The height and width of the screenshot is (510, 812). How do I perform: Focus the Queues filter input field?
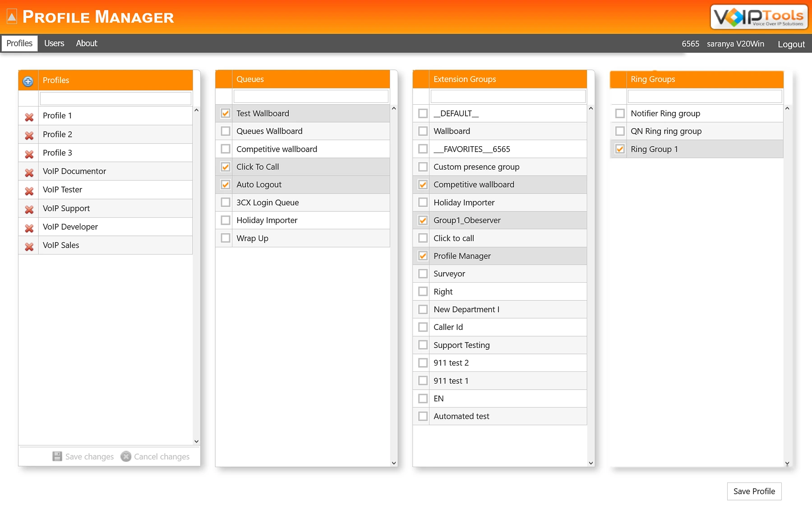[311, 96]
